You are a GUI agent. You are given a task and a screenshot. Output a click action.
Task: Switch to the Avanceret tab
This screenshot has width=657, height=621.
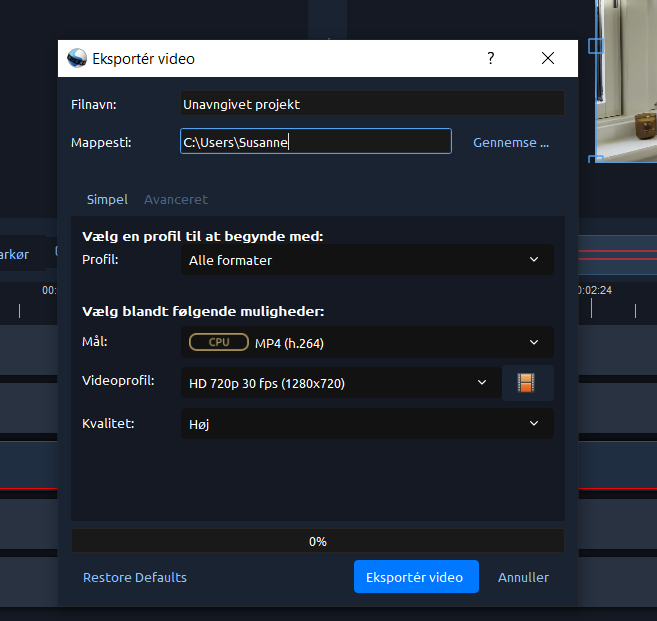[176, 199]
